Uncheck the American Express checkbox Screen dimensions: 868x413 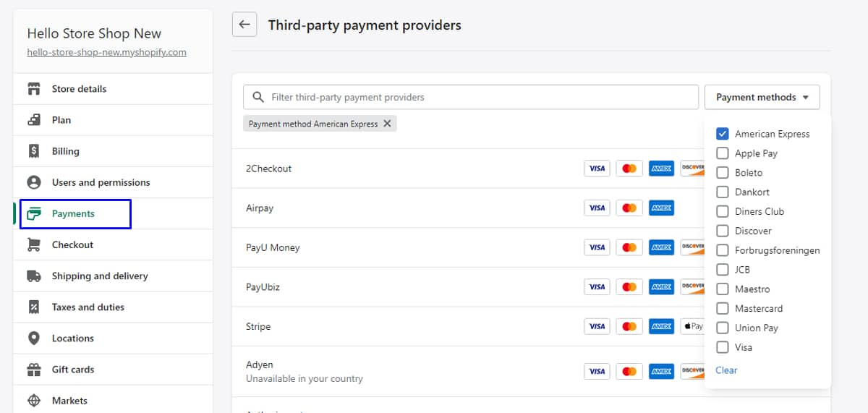click(x=722, y=134)
